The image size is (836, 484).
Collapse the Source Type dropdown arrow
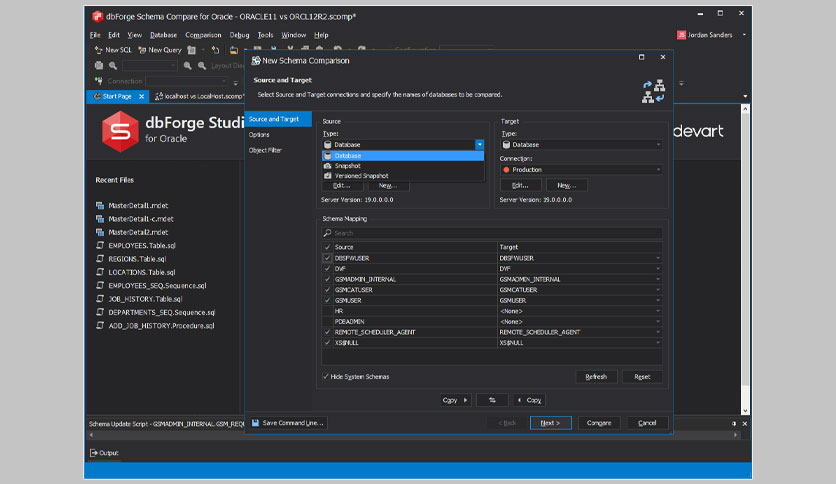point(479,144)
